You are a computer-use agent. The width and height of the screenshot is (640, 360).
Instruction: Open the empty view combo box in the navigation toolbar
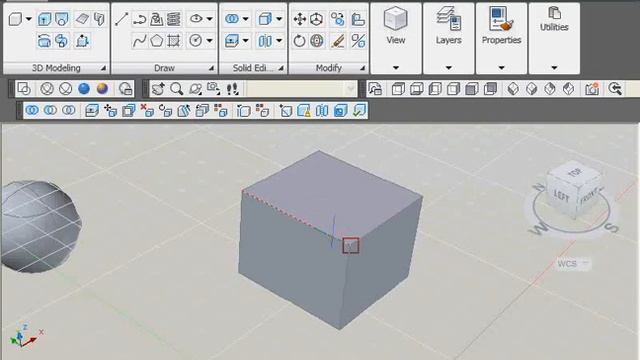click(x=301, y=89)
